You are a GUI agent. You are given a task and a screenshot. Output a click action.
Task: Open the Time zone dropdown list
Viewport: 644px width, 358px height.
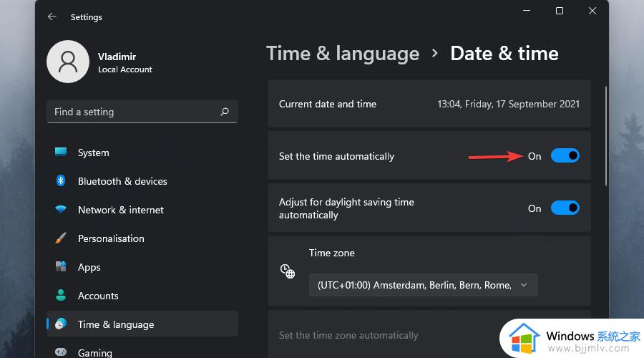[x=423, y=285]
